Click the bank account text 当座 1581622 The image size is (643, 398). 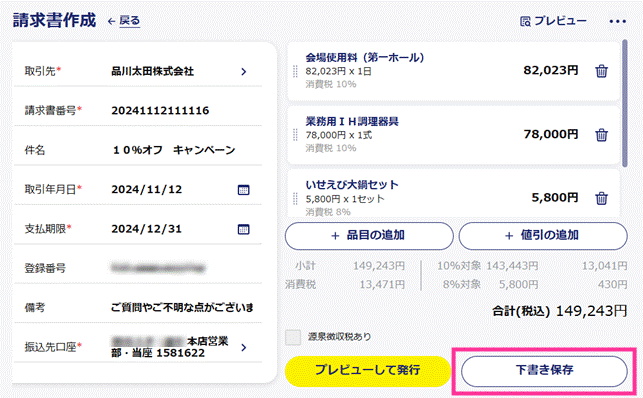(x=168, y=353)
